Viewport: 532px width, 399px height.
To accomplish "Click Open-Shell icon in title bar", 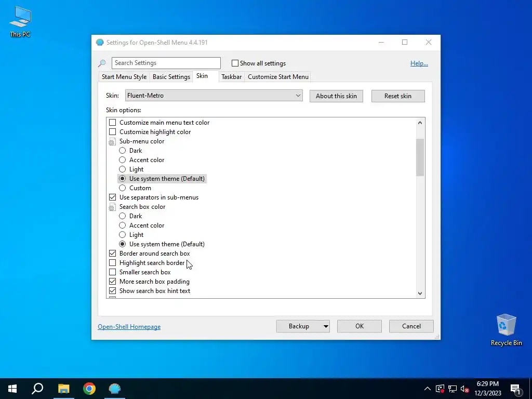I will 100,43.
